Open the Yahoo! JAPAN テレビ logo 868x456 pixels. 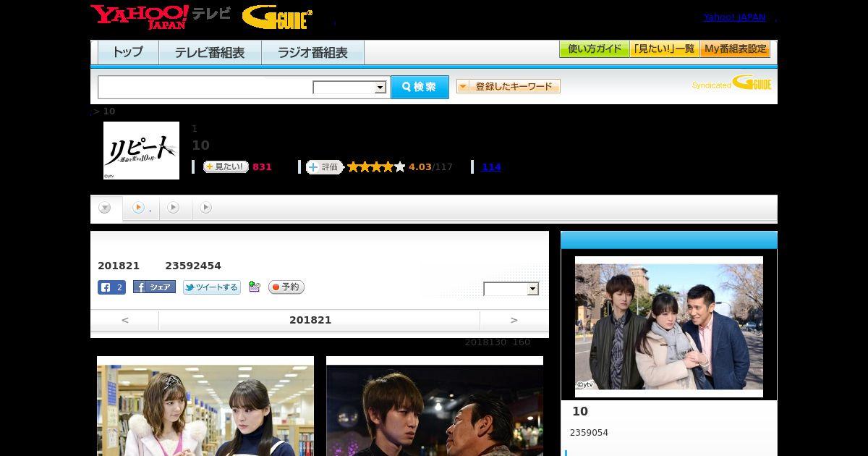pyautogui.click(x=161, y=17)
